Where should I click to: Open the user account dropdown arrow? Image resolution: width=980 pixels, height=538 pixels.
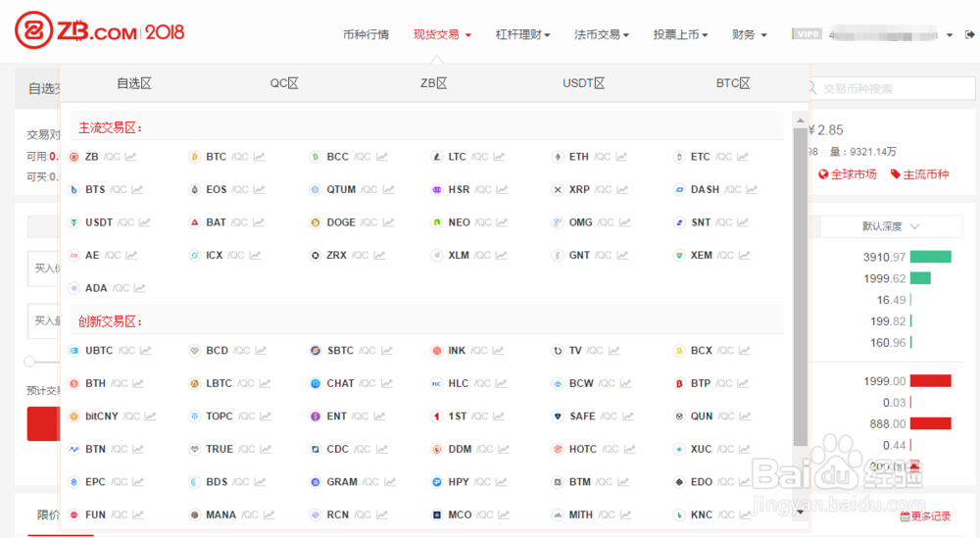coord(950,35)
